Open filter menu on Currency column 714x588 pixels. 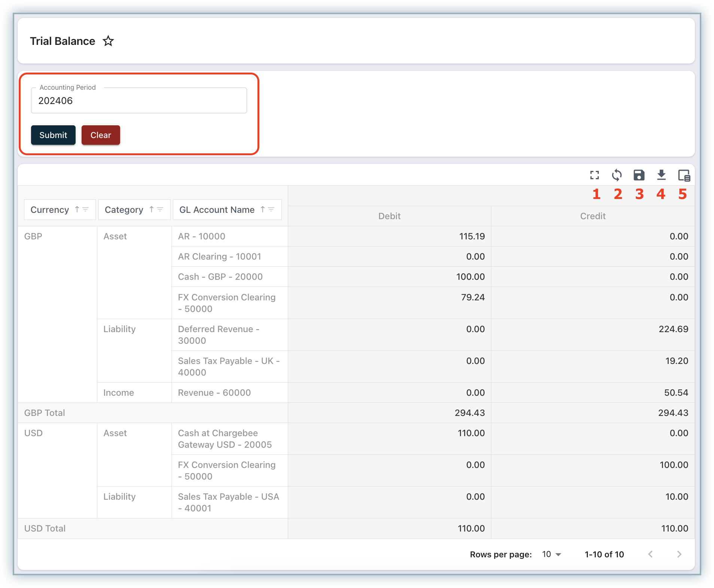tap(86, 209)
